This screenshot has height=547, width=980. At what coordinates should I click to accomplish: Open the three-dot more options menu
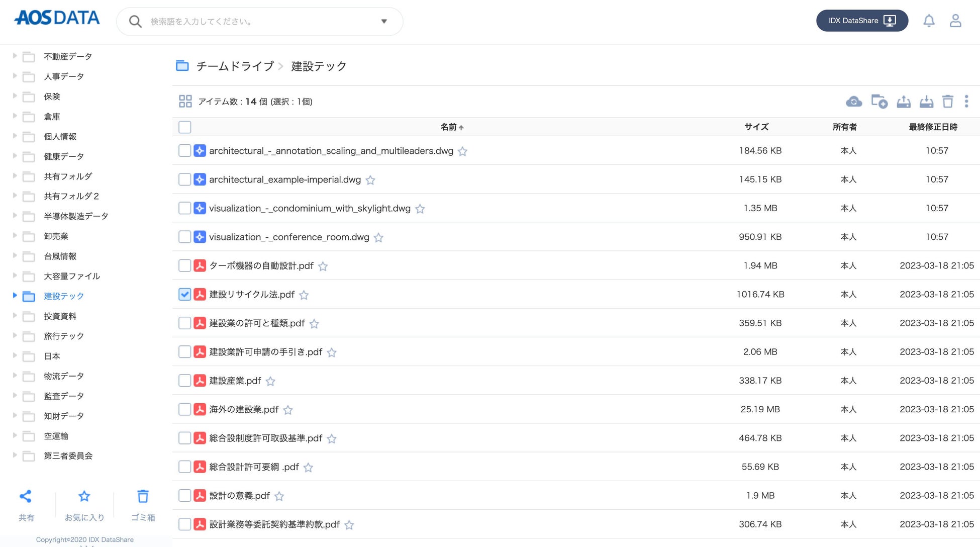click(966, 102)
